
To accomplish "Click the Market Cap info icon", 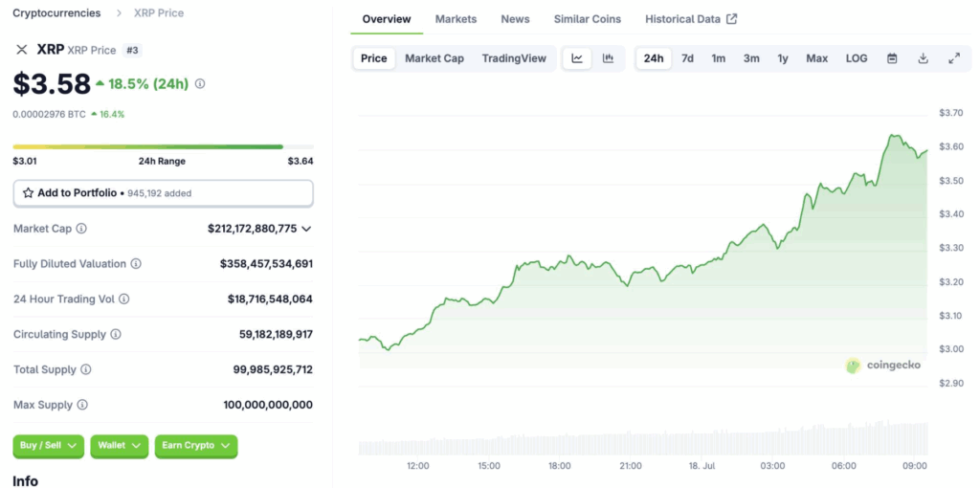I will 81,229.
